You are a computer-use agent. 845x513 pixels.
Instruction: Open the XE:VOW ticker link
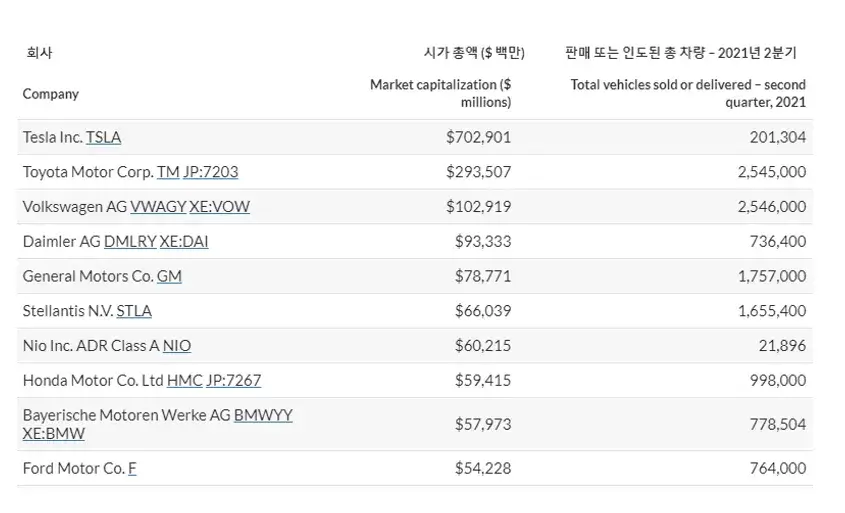pyautogui.click(x=219, y=207)
